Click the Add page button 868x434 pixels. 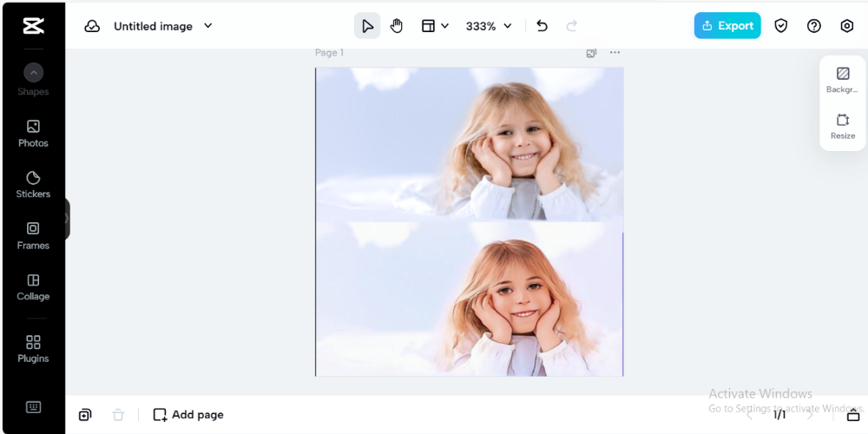(x=188, y=415)
